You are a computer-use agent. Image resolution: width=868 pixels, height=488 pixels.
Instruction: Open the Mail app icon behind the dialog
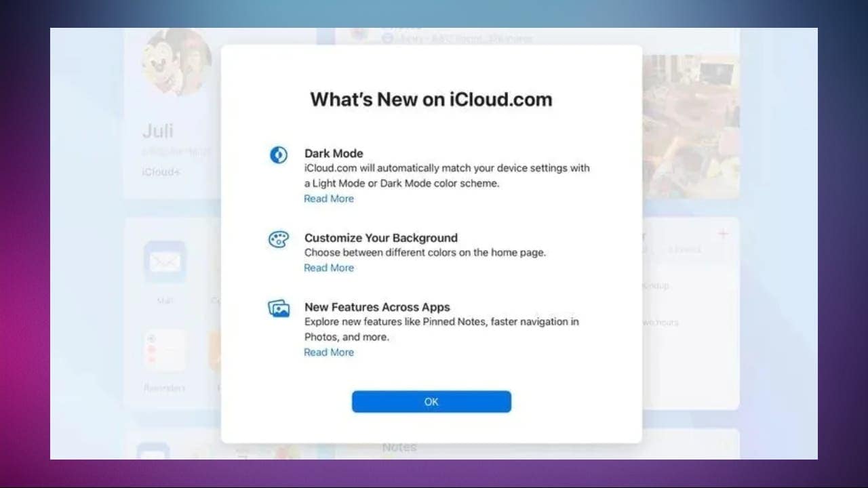click(x=165, y=262)
